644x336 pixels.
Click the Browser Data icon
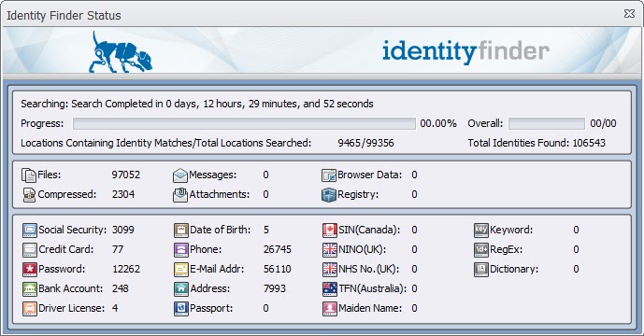pyautogui.click(x=329, y=175)
